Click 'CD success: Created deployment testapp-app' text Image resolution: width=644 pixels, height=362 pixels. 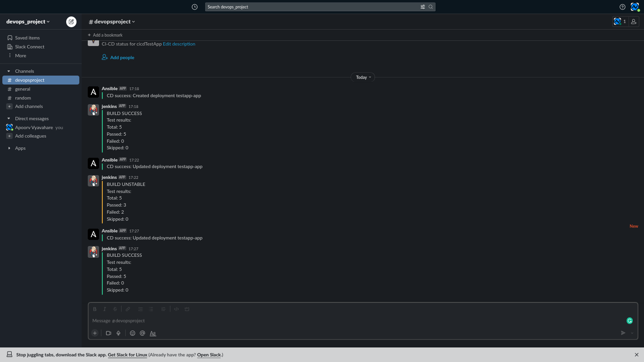coord(154,96)
